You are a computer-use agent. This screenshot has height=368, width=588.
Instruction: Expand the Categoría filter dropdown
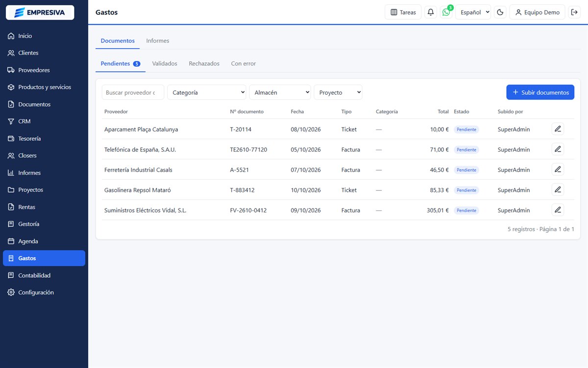click(x=207, y=92)
